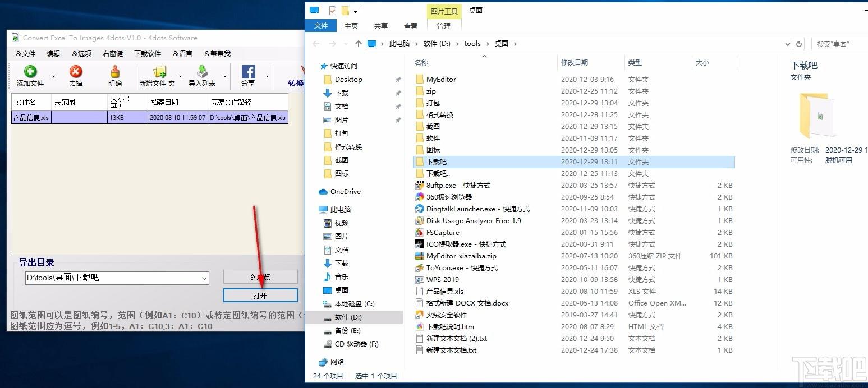Open the Add File dropdown arrow
This screenshot has width=868, height=388.
54,76
